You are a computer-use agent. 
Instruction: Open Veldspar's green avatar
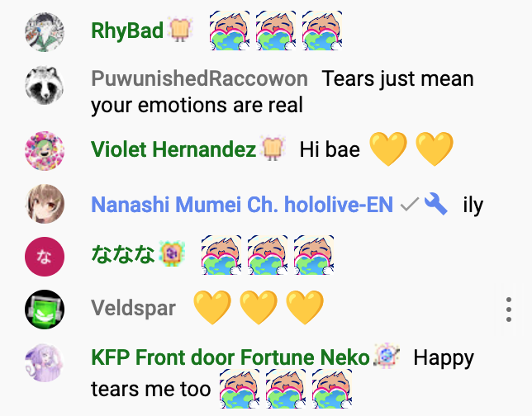45,310
